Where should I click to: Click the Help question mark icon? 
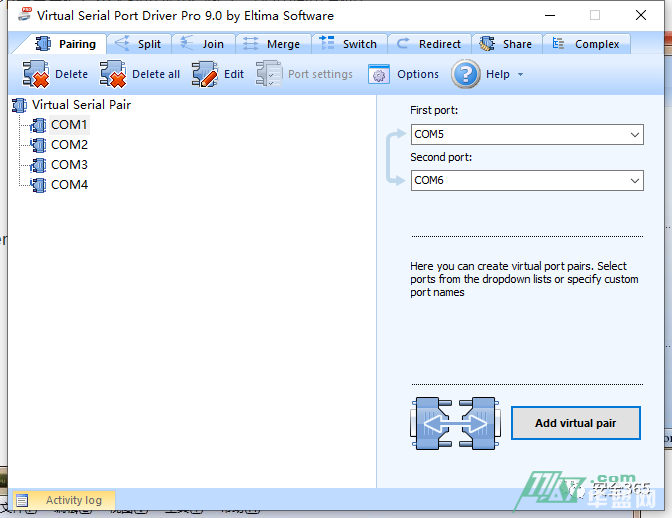pyautogui.click(x=466, y=74)
